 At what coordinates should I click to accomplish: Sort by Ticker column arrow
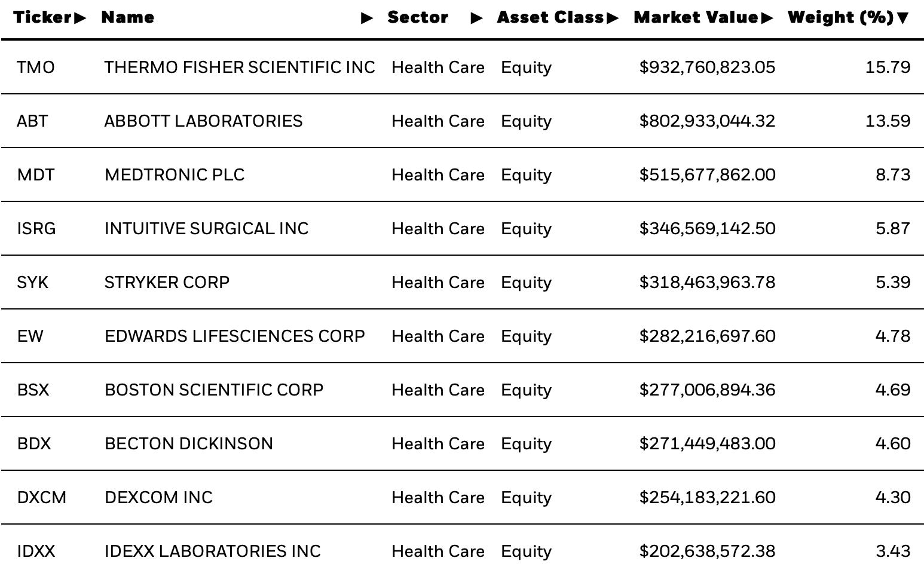click(80, 18)
